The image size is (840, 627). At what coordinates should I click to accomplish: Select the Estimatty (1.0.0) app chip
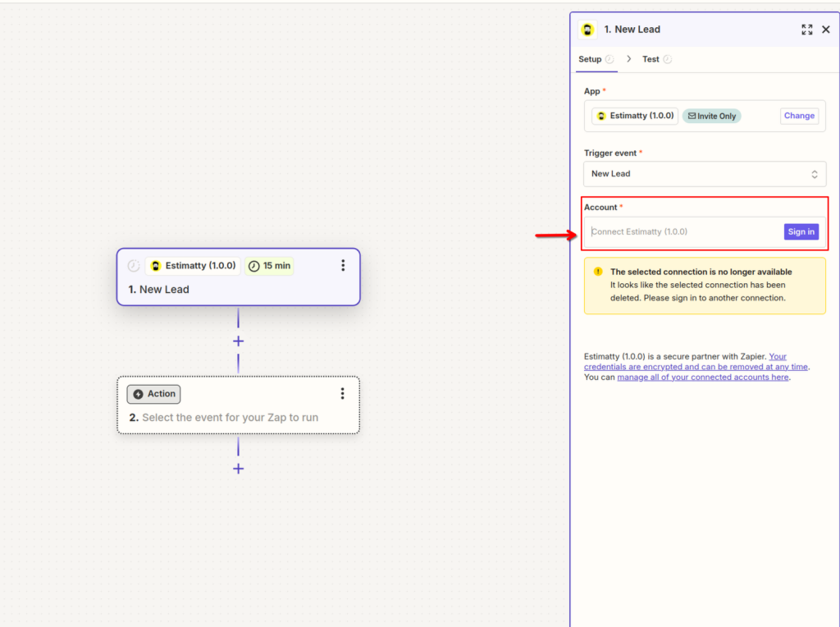[635, 116]
